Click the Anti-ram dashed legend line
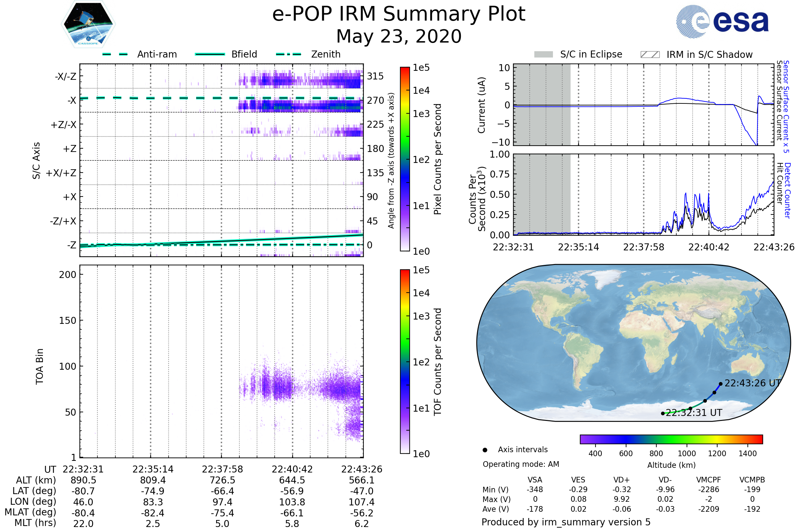The height and width of the screenshot is (532, 798). (x=115, y=54)
